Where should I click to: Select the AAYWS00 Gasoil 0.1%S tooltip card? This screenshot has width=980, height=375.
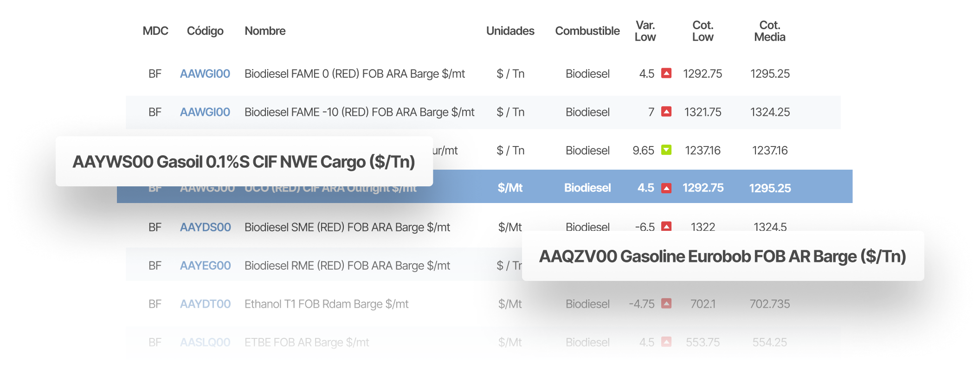click(244, 161)
